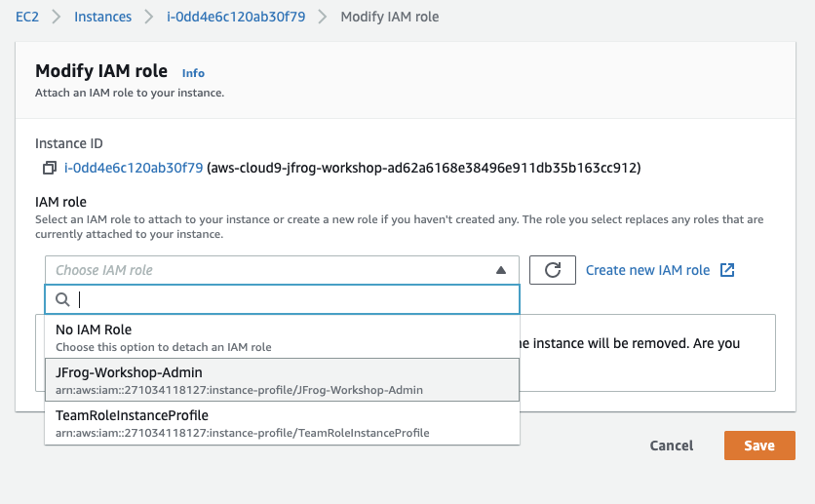Copy the instance ID using copy icon
The width and height of the screenshot is (815, 504).
(49, 169)
